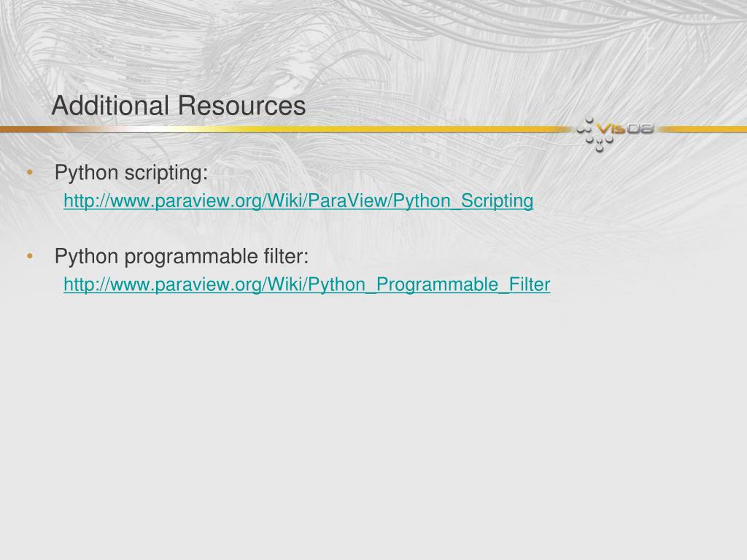This screenshot has width=747, height=560.
Task: Click 'Programmable_Filter' at end of second URL
Action: point(463,284)
